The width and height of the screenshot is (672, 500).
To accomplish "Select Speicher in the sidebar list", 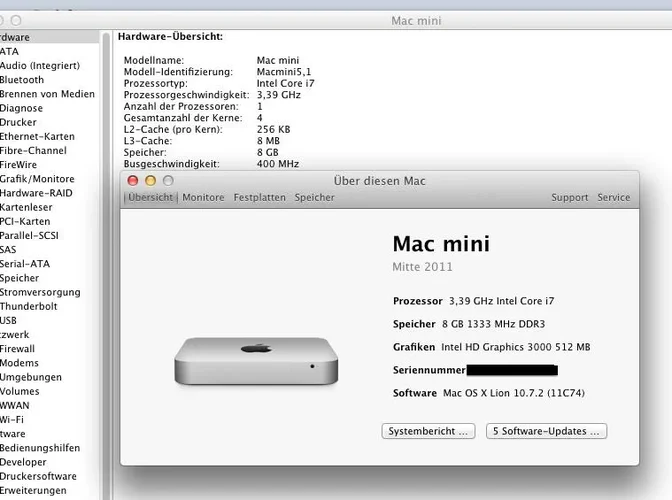I will click(20, 278).
